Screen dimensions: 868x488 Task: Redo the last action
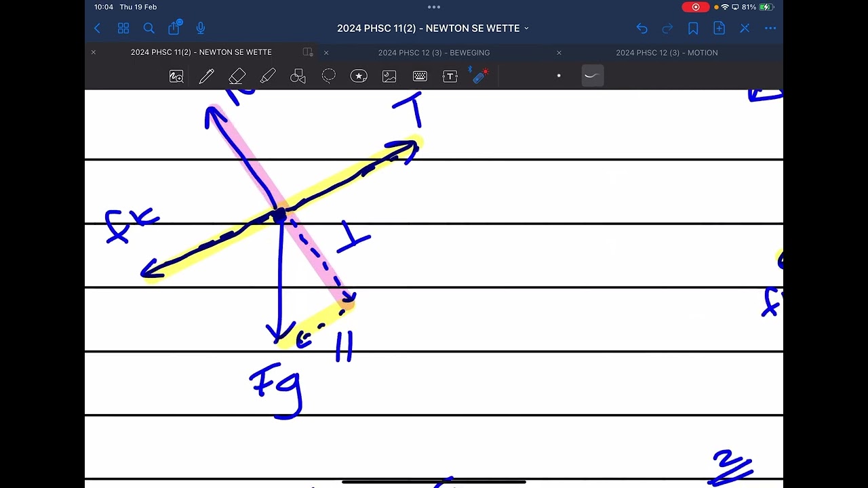[x=667, y=28]
